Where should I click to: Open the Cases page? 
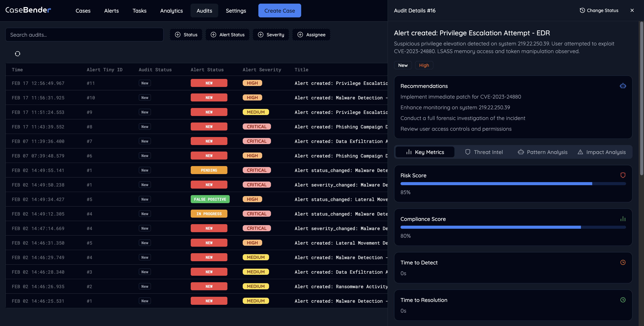[83, 11]
